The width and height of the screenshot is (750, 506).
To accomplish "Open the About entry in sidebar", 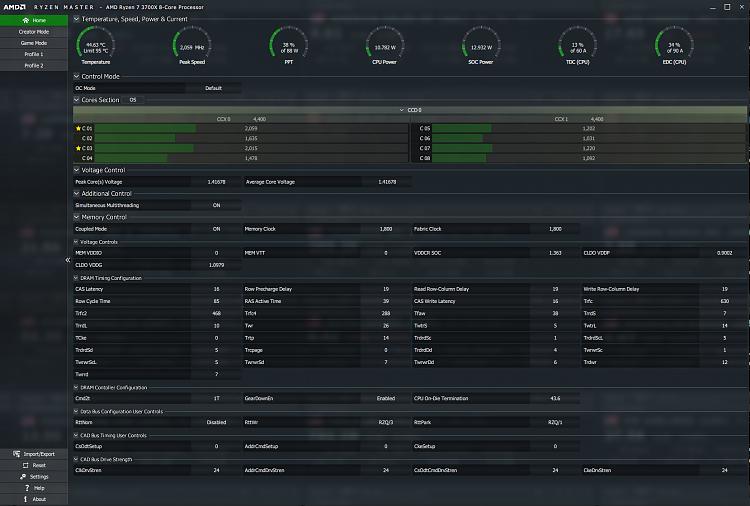I will 34,499.
